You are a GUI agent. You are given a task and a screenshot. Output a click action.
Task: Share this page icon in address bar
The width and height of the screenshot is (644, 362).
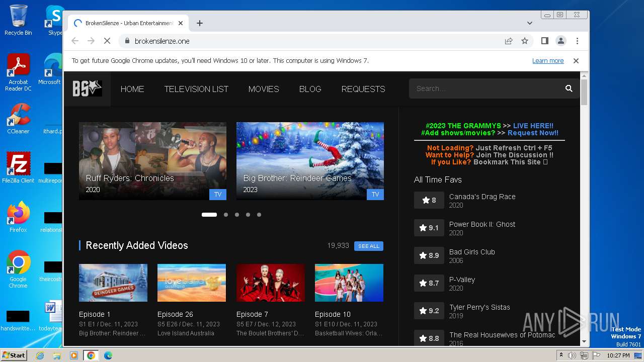pyautogui.click(x=509, y=41)
